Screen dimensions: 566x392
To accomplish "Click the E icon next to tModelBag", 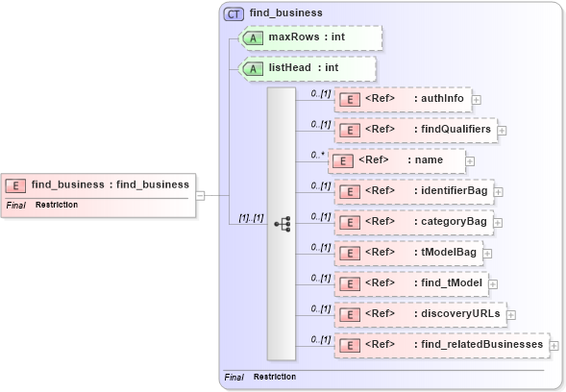I will click(350, 254).
